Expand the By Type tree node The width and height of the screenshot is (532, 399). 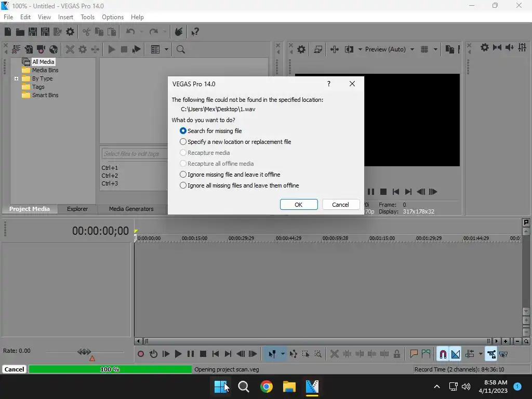(x=16, y=79)
